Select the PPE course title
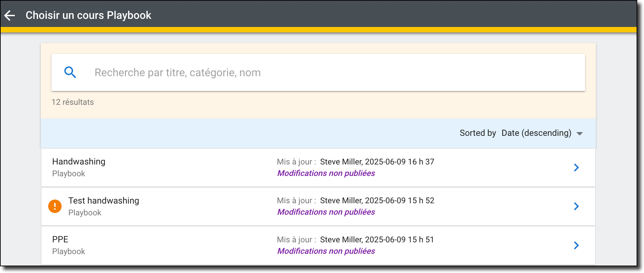644x273 pixels. tap(60, 239)
